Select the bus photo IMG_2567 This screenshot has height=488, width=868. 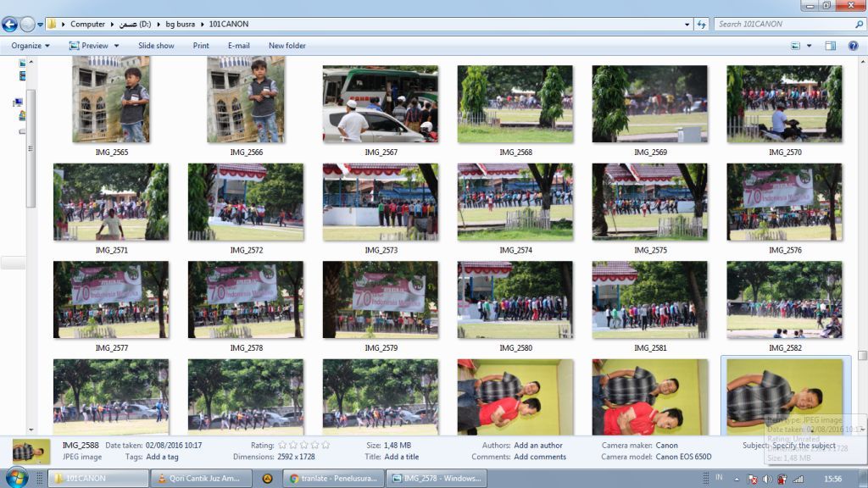click(381, 104)
